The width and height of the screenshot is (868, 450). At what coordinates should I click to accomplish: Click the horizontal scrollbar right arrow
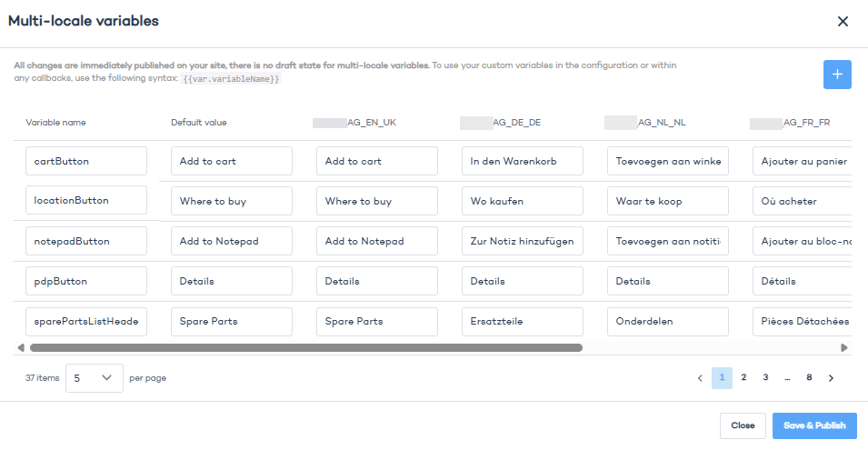click(x=844, y=347)
